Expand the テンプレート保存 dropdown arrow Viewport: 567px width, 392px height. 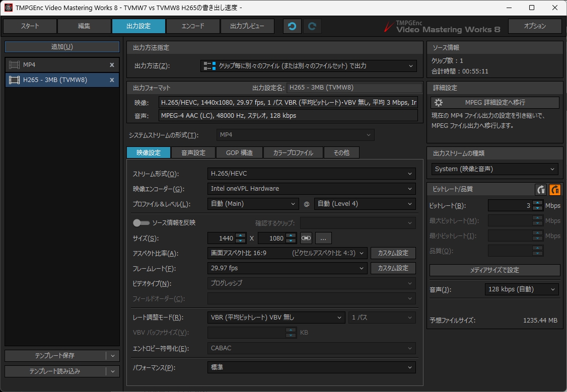point(113,356)
